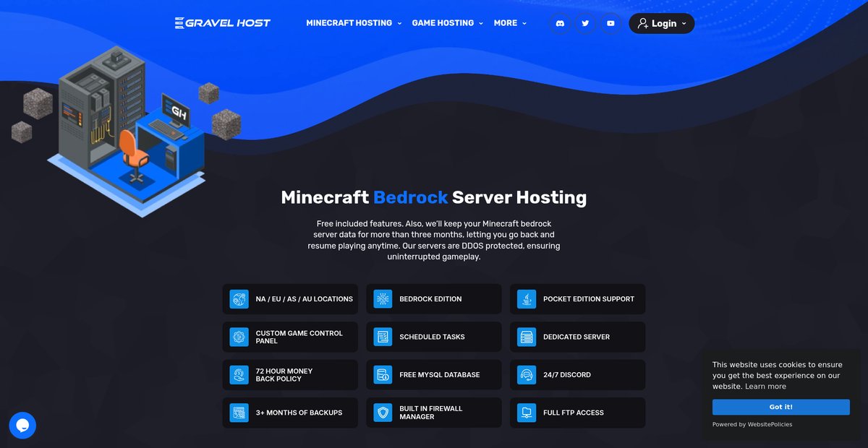This screenshot has height=448, width=868.
Task: Click the Built In Firewall Manager shield icon
Action: [x=383, y=413]
